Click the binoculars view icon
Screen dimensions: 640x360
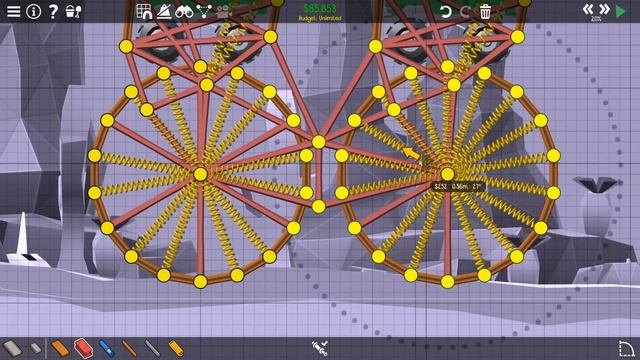tap(184, 12)
